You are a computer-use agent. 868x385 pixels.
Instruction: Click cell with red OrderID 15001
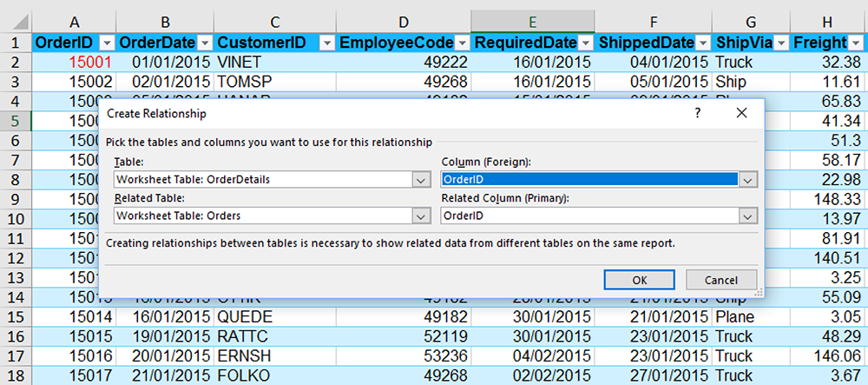[x=74, y=62]
